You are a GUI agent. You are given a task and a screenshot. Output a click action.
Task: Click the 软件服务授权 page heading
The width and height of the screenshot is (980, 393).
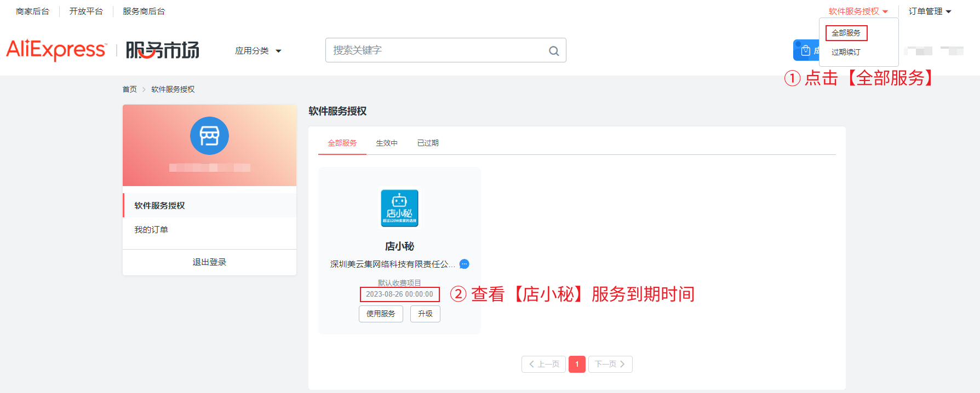[337, 111]
